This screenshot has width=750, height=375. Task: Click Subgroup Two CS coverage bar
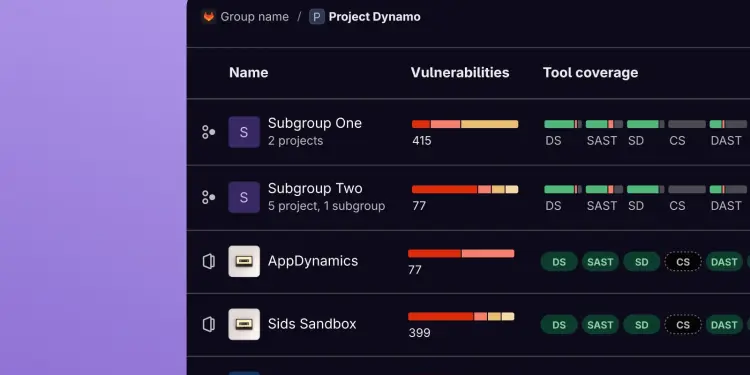pyautogui.click(x=687, y=189)
